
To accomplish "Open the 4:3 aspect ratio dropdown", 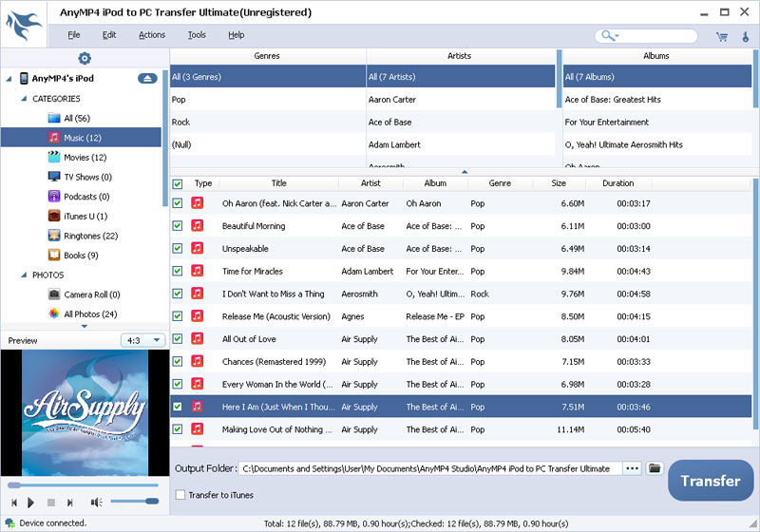I will pyautogui.click(x=143, y=340).
